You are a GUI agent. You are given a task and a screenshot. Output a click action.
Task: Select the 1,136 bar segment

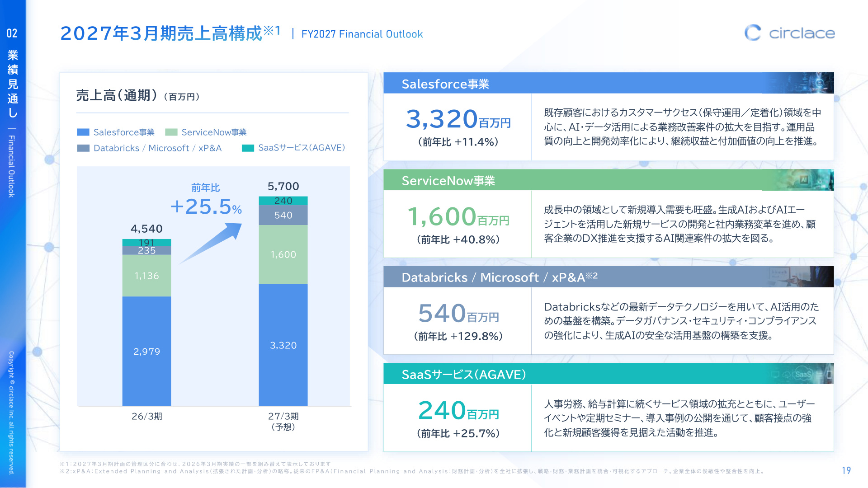pos(146,276)
